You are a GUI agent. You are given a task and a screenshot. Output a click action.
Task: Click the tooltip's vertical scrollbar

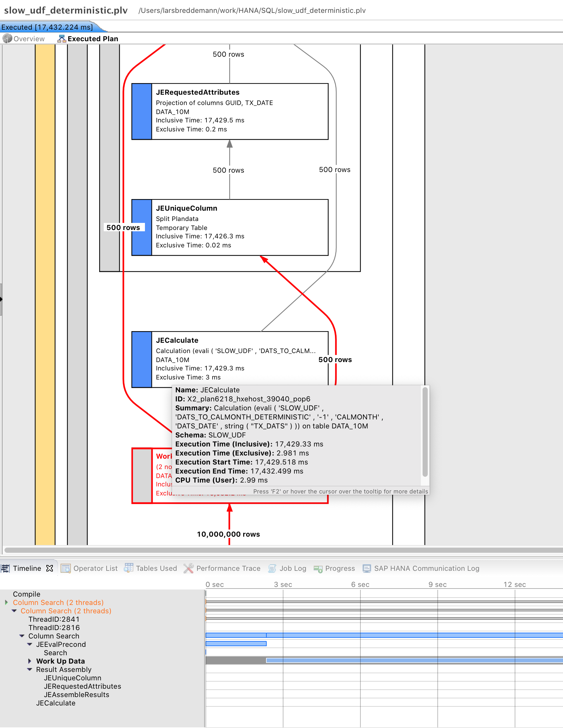tap(425, 432)
